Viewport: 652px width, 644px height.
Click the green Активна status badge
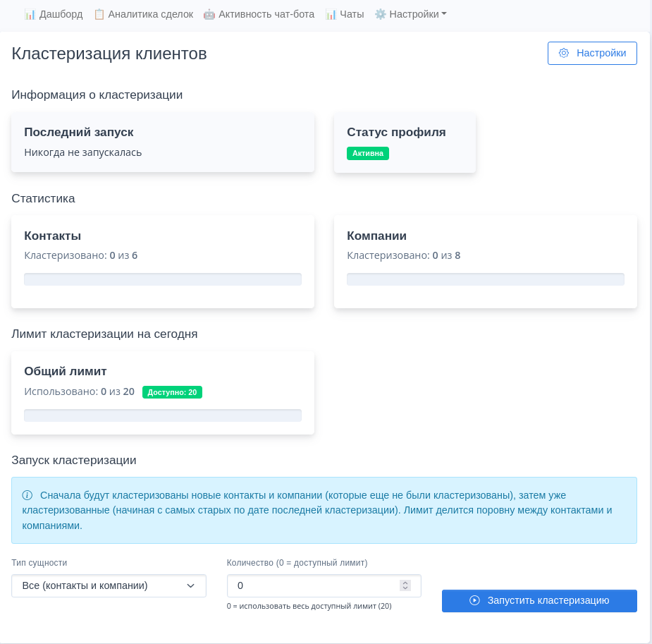pos(368,153)
